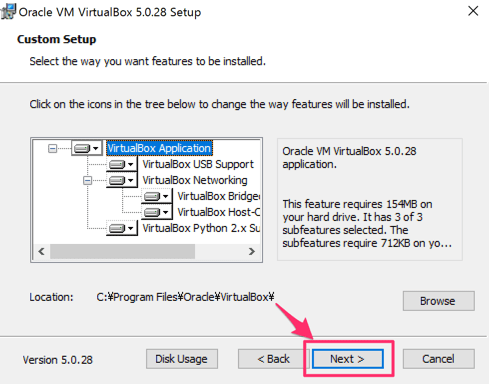Click the horizontal scrollbar thumb in feature tree
The image size is (489, 384).
tap(122, 251)
